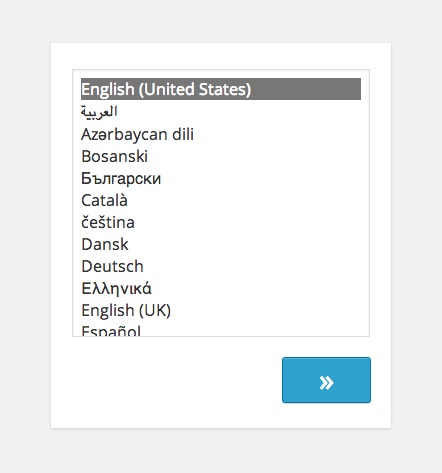Choose the Arabic (العربية) language entry
Viewport: 442px width, 473px height.
[221, 112]
